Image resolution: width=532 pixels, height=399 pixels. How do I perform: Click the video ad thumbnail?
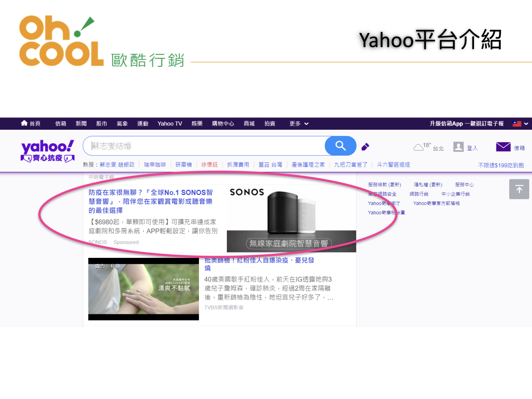(143, 289)
